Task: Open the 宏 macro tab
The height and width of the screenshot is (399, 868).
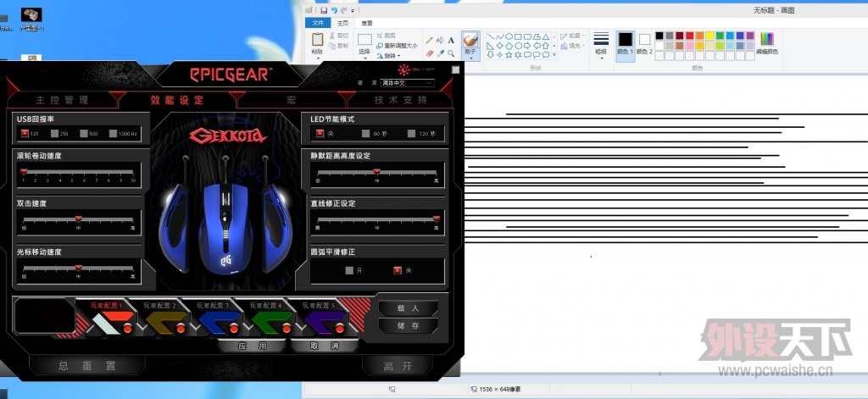Action: coord(292,100)
